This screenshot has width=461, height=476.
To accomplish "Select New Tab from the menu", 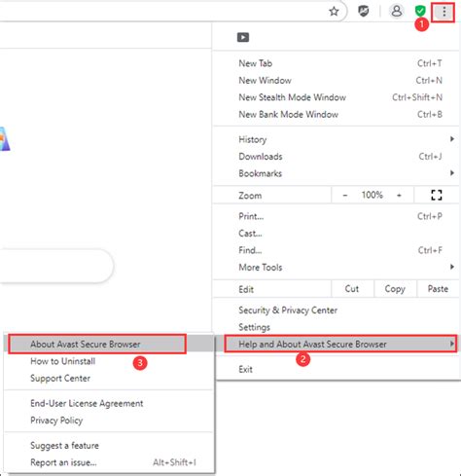I will pyautogui.click(x=337, y=63).
